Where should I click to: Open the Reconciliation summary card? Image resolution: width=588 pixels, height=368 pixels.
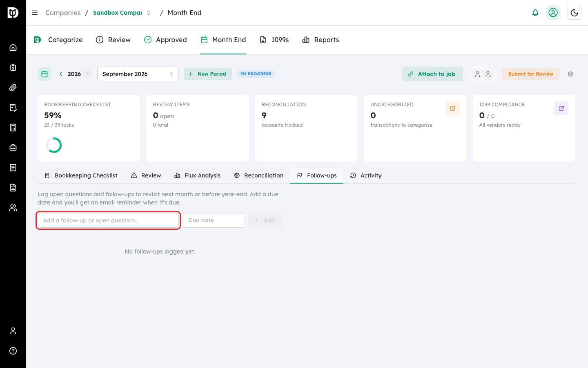pyautogui.click(x=306, y=128)
